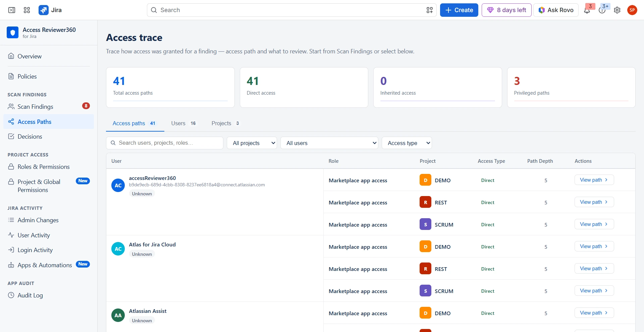Open the app switcher grid icon
The image size is (644, 332).
[x=27, y=10]
